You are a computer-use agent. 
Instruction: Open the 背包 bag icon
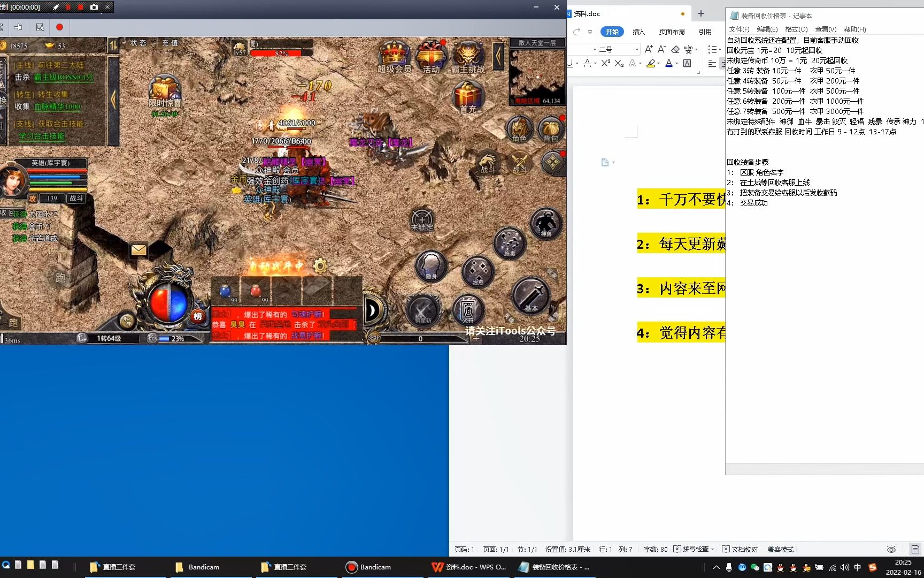click(x=551, y=130)
